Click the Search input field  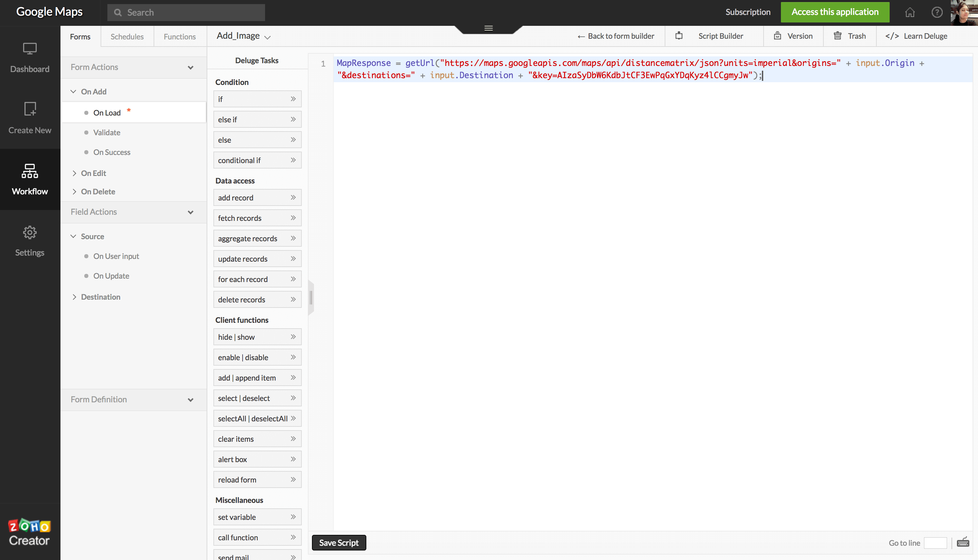point(186,13)
